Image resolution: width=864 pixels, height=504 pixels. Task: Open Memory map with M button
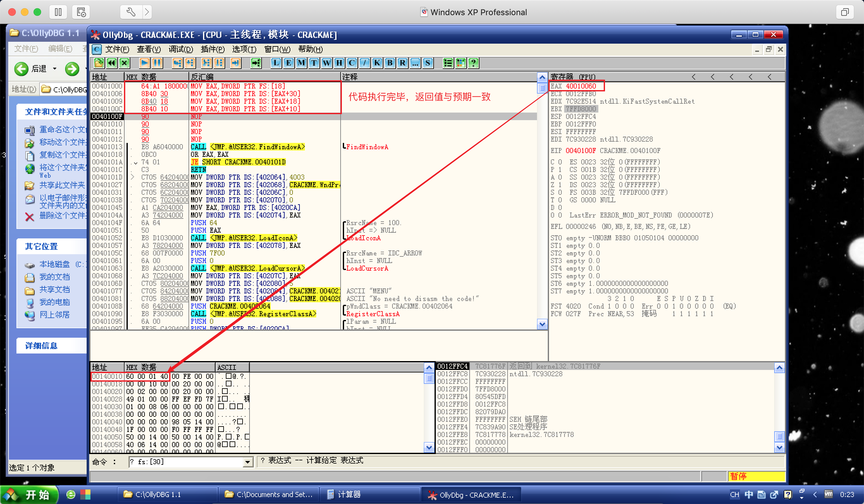click(x=301, y=63)
